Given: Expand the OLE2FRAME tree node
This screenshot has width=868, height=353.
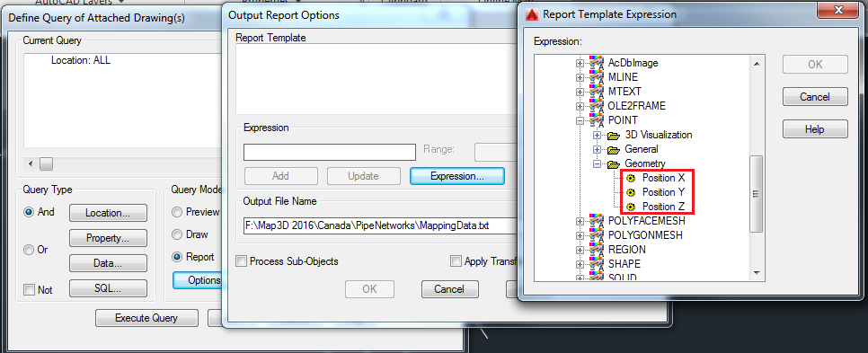Looking at the screenshot, I should [580, 106].
